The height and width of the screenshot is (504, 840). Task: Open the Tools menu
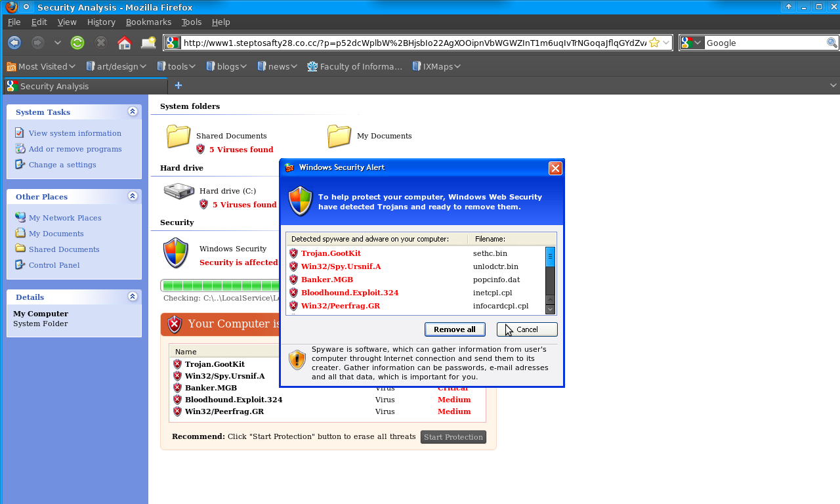tap(192, 22)
